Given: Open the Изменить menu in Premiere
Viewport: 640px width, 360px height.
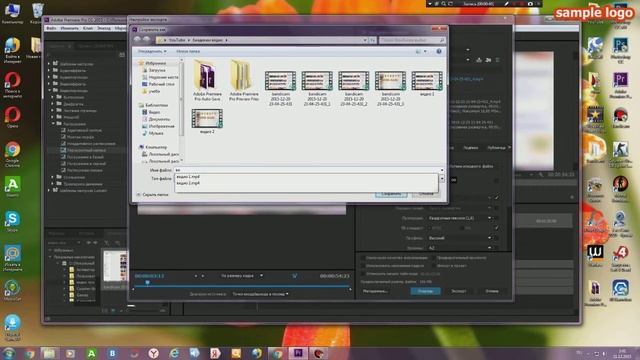Looking at the screenshot, I should (x=69, y=28).
